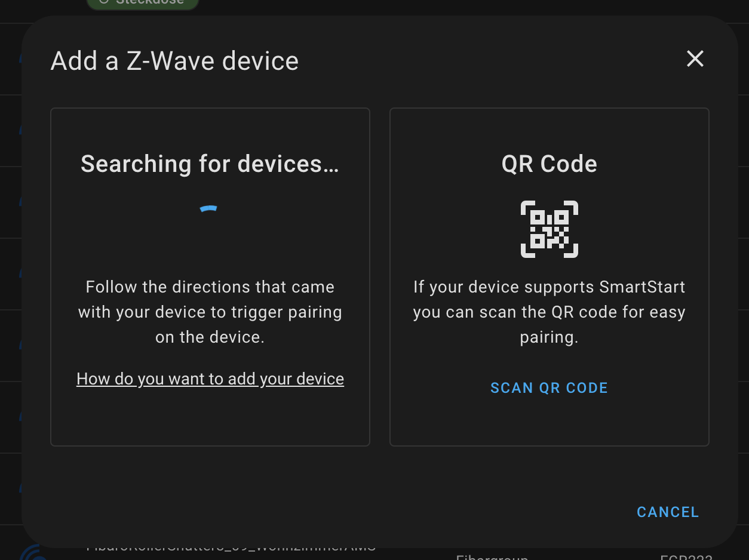Click the Fibargroup manufacturer cell
Image resolution: width=749 pixels, height=560 pixels.
pos(492,556)
